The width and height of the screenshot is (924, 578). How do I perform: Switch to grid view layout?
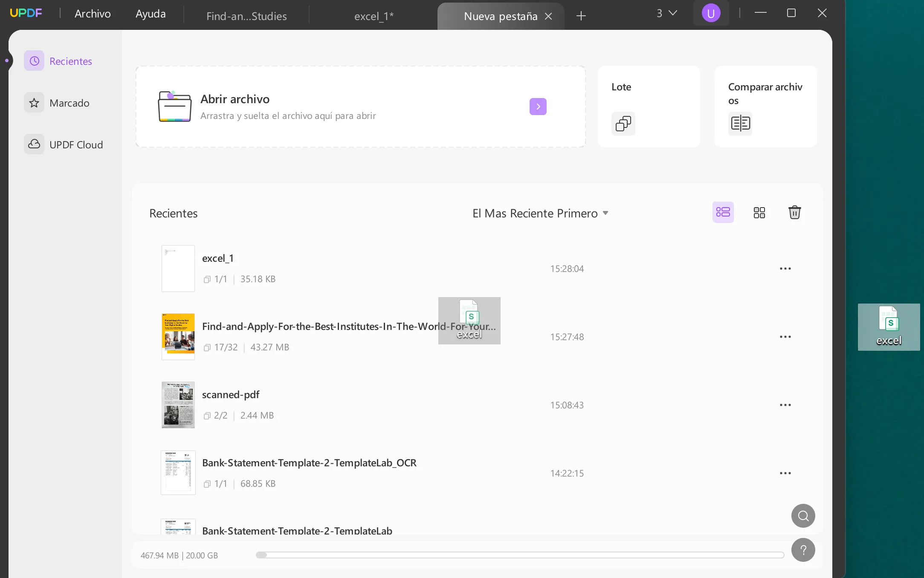point(759,212)
